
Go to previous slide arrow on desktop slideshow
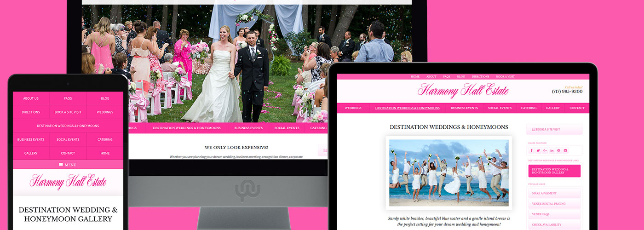(88, 47)
